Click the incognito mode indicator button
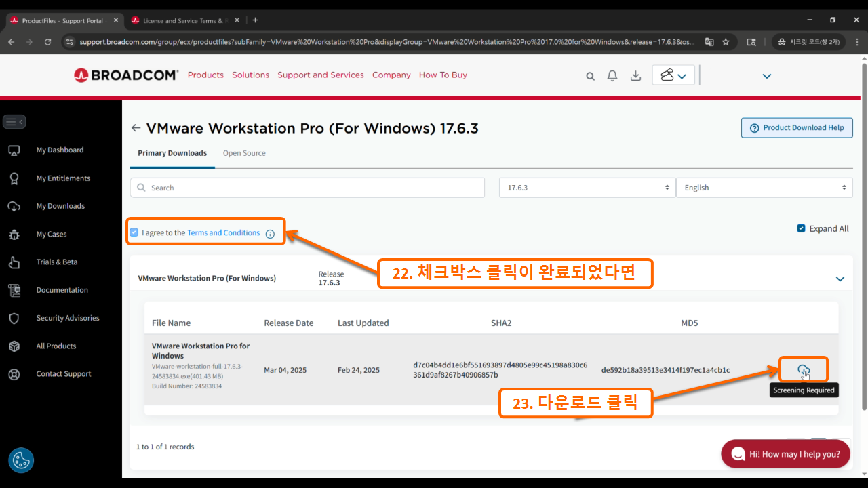Viewport: 868px width, 488px height. pos(810,41)
